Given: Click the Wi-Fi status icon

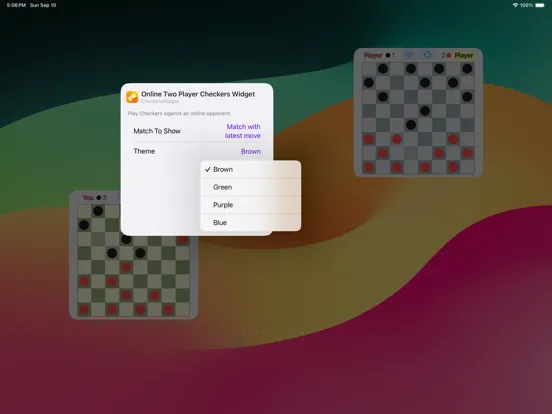Looking at the screenshot, I should (515, 5).
